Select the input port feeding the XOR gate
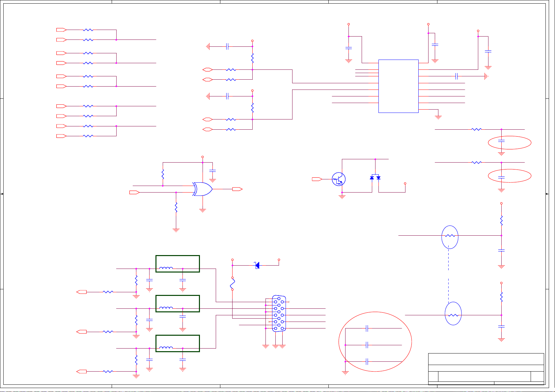This screenshot has height=392, width=555. point(134,192)
